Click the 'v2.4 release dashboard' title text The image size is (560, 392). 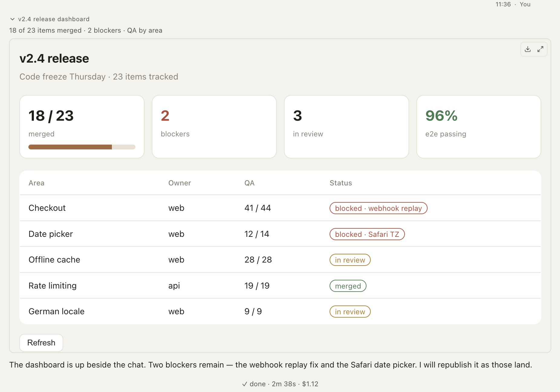click(54, 19)
